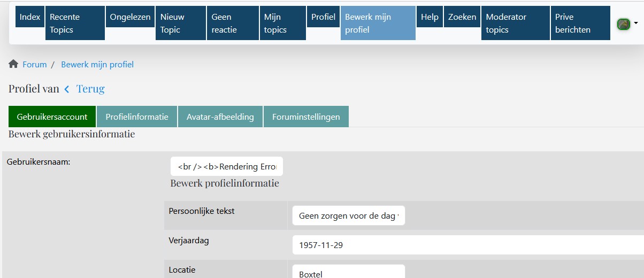This screenshot has width=644, height=278.
Task: Open the Profiel menu item
Action: (x=323, y=18)
